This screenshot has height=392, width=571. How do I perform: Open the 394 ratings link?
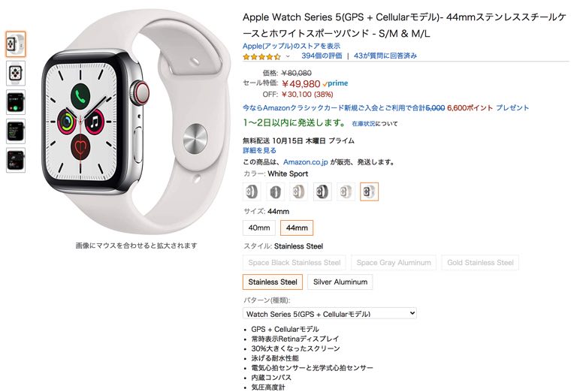pos(322,56)
